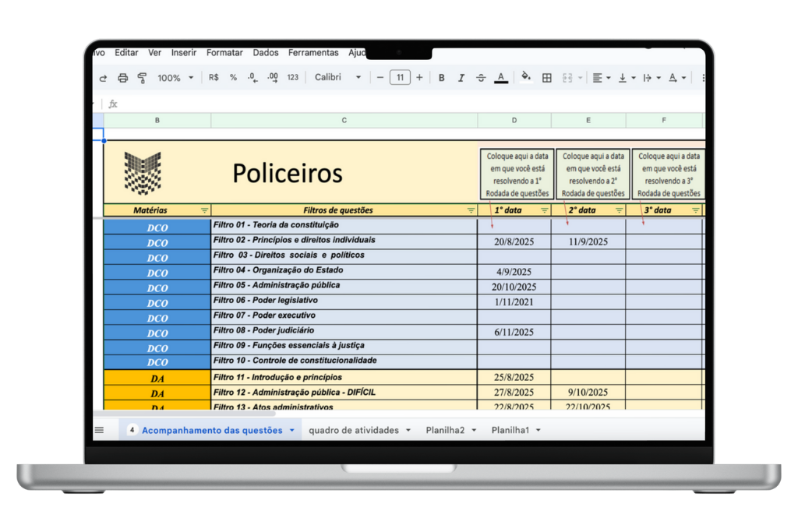Viewport: 798px width, 532px height.
Task: Open filter dropdown on Matérias column
Action: [204, 210]
